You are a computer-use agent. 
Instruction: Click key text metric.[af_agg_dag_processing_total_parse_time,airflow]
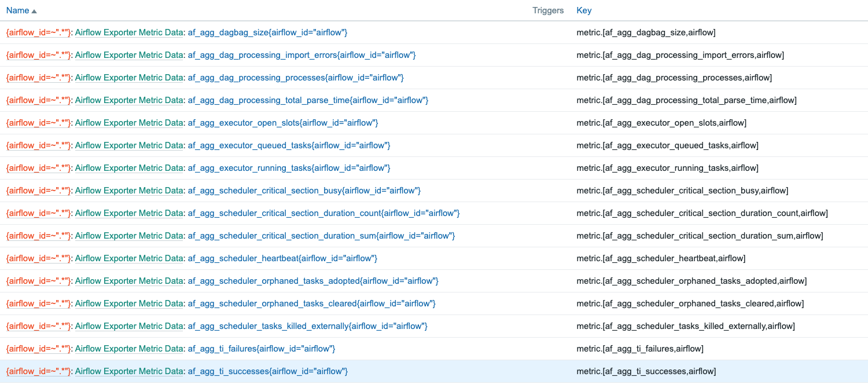(686, 100)
